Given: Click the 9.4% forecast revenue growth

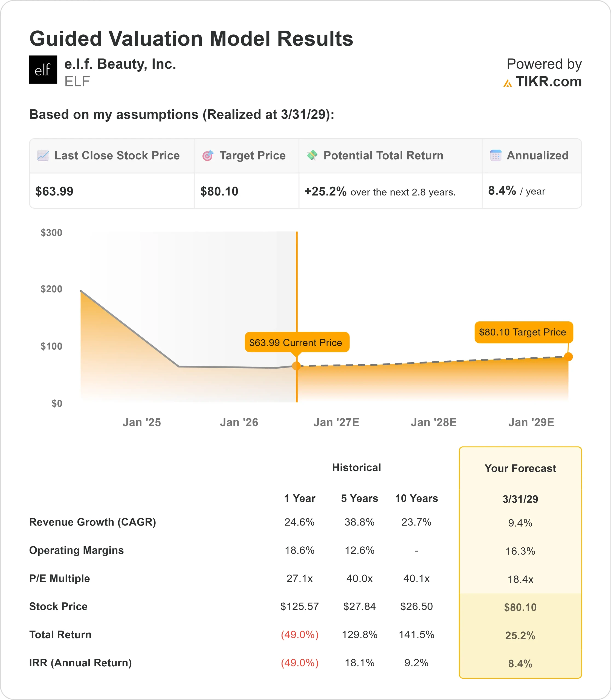Looking at the screenshot, I should pos(520,523).
